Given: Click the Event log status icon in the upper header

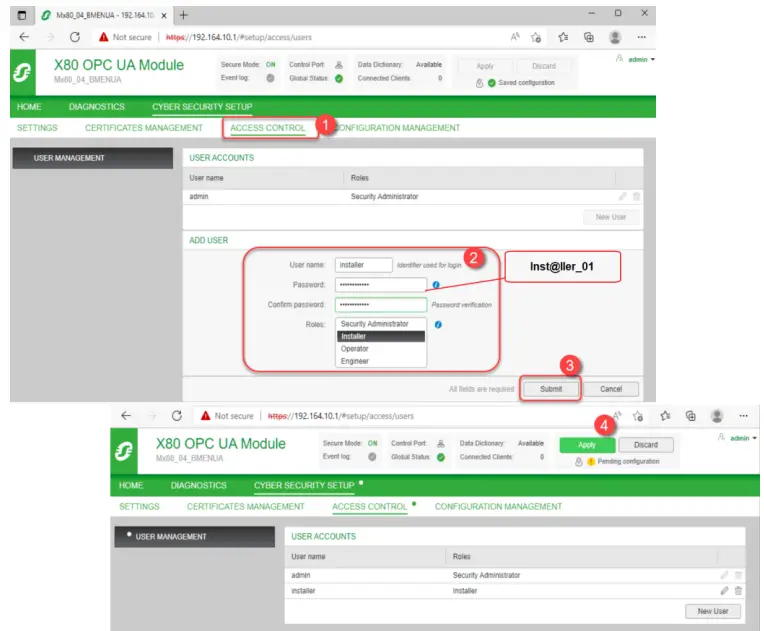Looking at the screenshot, I should coord(270,78).
